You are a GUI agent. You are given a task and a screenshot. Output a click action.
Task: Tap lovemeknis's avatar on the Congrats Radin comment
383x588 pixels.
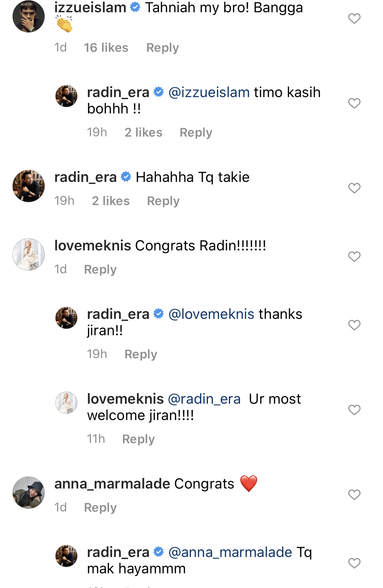point(29,254)
